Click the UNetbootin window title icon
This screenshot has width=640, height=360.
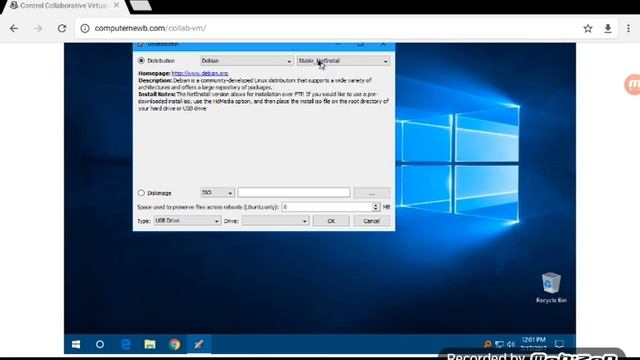tap(140, 44)
